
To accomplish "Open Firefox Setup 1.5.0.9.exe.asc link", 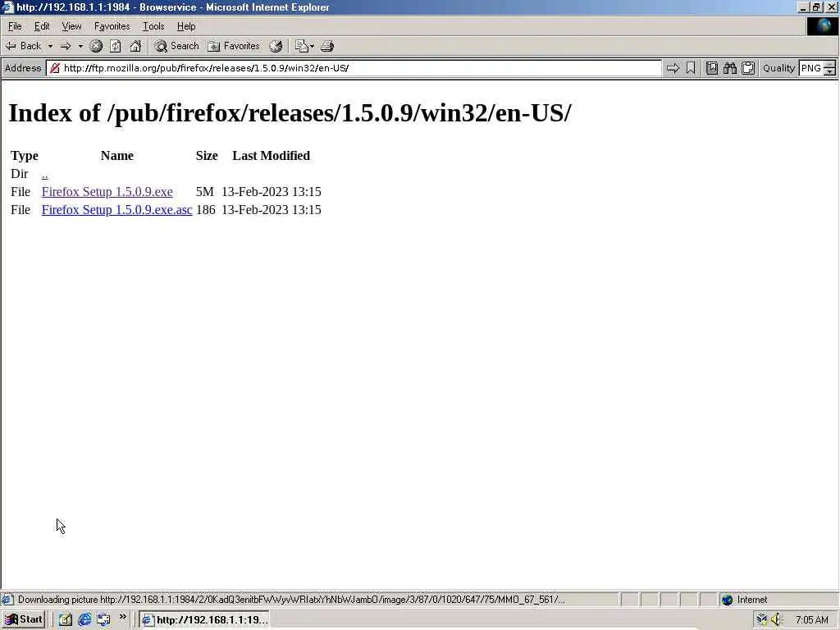I will [x=116, y=210].
